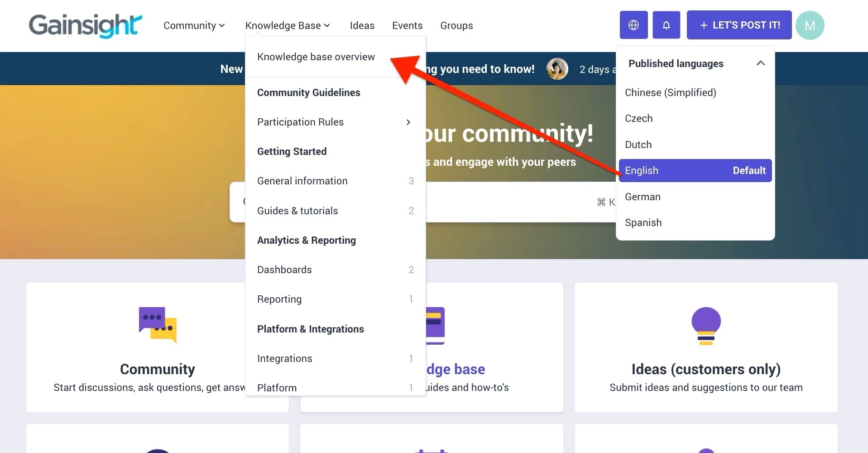Viewport: 868px width, 453px height.
Task: Open Guides & tutorials category
Action: (336, 211)
